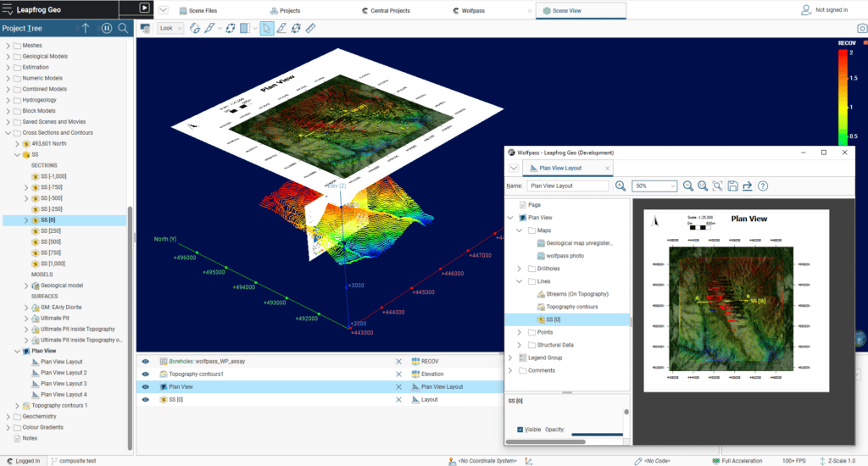Image resolution: width=868 pixels, height=466 pixels.
Task: Toggle visibility of Topography contours1
Action: point(145,374)
